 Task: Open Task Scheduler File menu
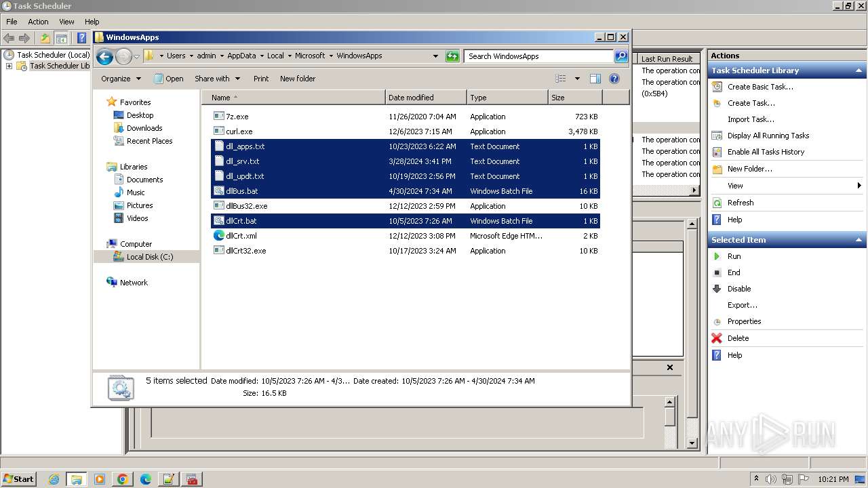12,22
